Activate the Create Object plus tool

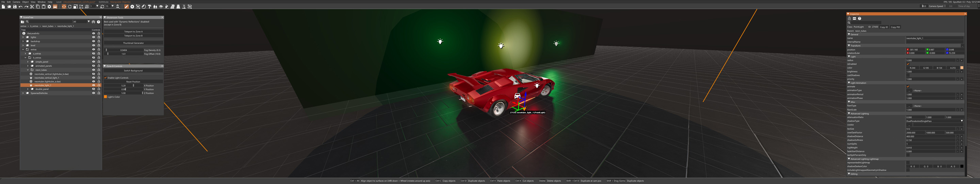pyautogui.click(x=132, y=6)
